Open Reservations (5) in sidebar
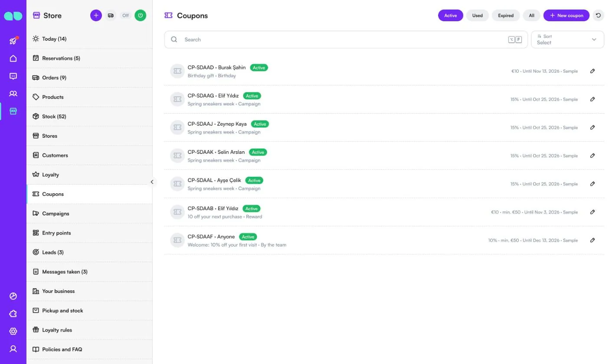 click(89, 58)
